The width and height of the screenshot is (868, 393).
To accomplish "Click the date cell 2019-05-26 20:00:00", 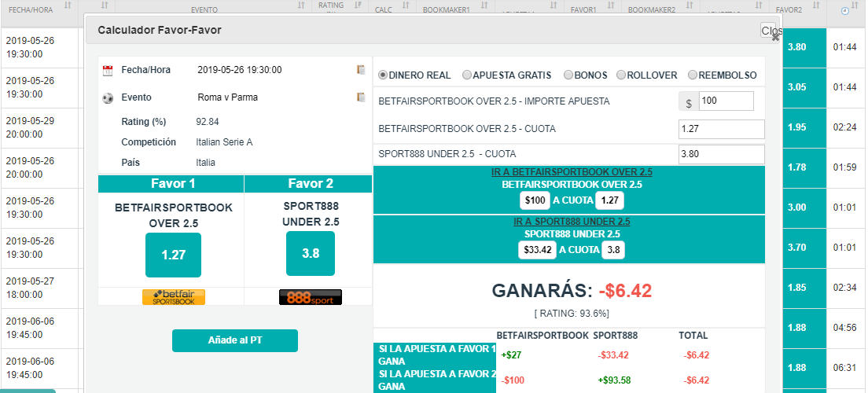I will tap(40, 167).
